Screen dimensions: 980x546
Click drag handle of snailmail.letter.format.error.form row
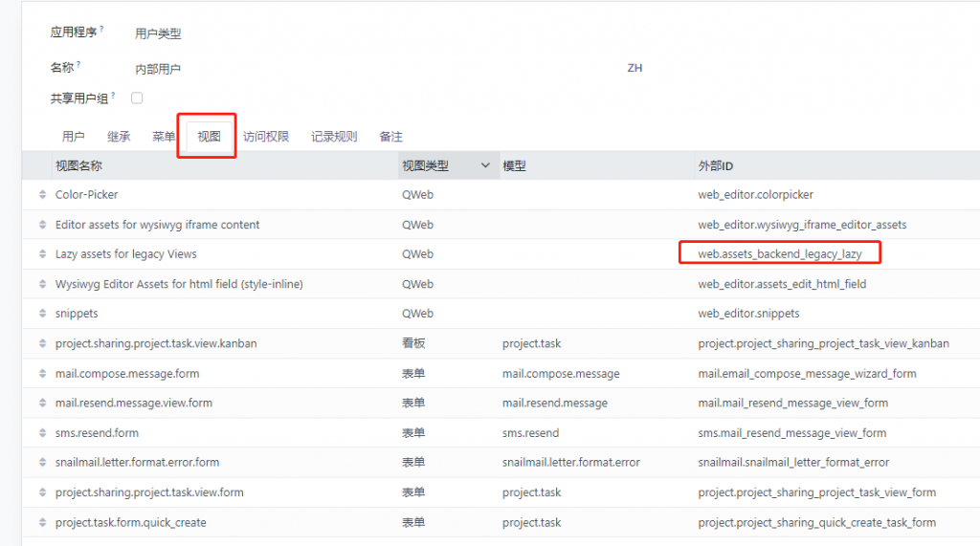tap(42, 462)
